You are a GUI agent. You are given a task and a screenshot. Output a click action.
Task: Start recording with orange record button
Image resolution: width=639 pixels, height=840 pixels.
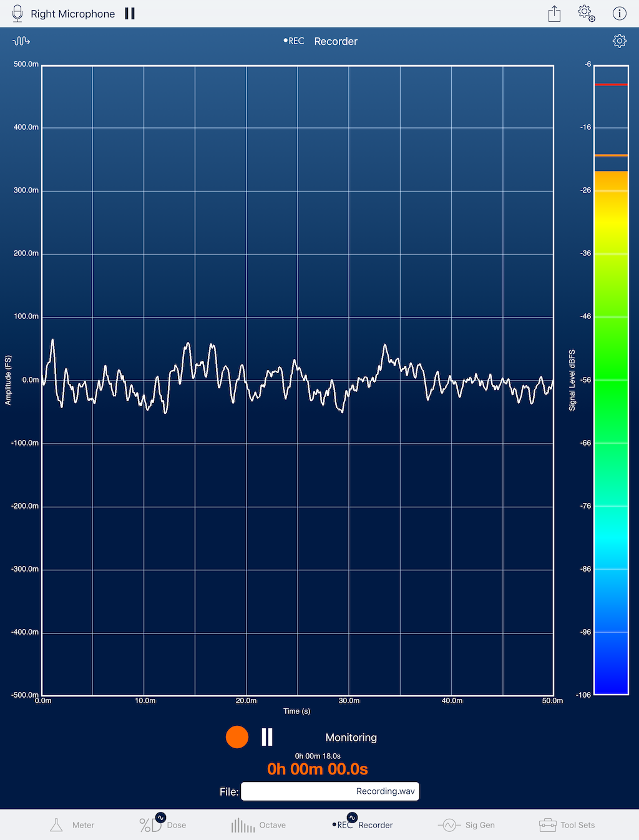point(237,737)
